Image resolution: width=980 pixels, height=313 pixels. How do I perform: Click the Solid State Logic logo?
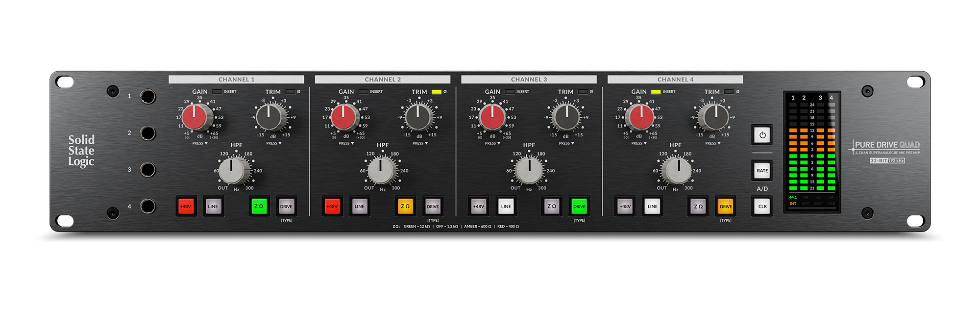[x=81, y=151]
